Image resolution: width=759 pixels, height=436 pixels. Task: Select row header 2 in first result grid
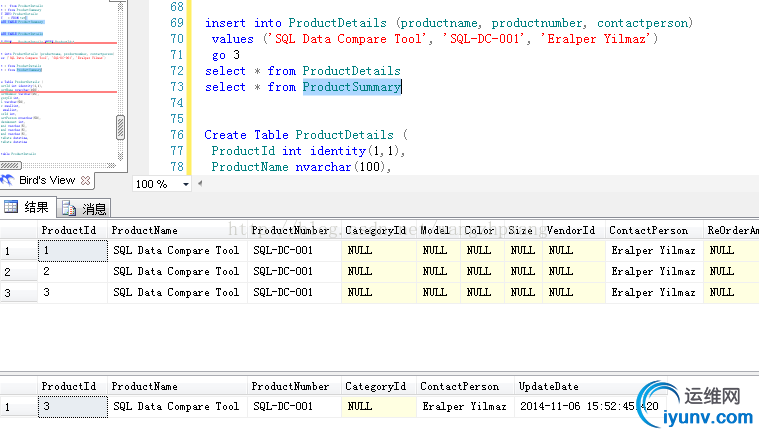(x=18, y=271)
